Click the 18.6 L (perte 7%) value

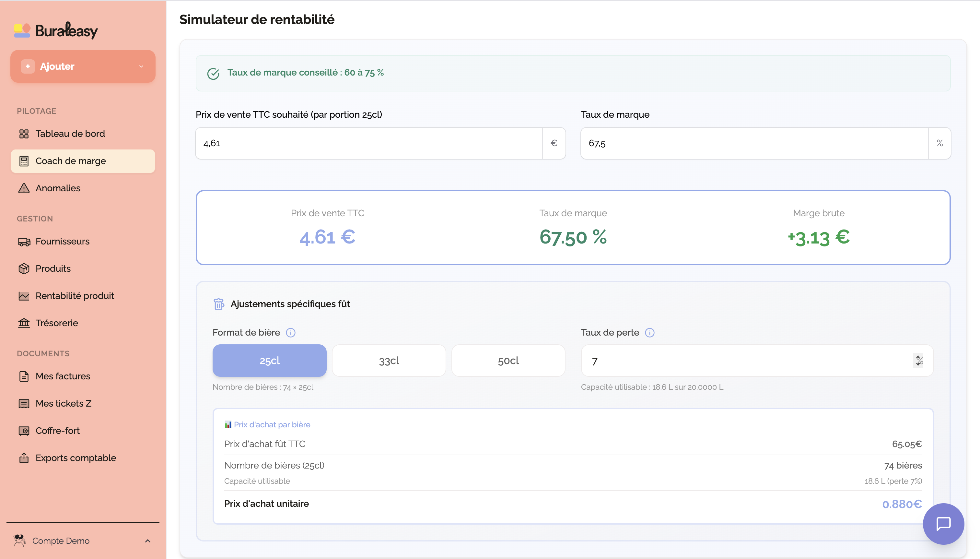point(893,481)
